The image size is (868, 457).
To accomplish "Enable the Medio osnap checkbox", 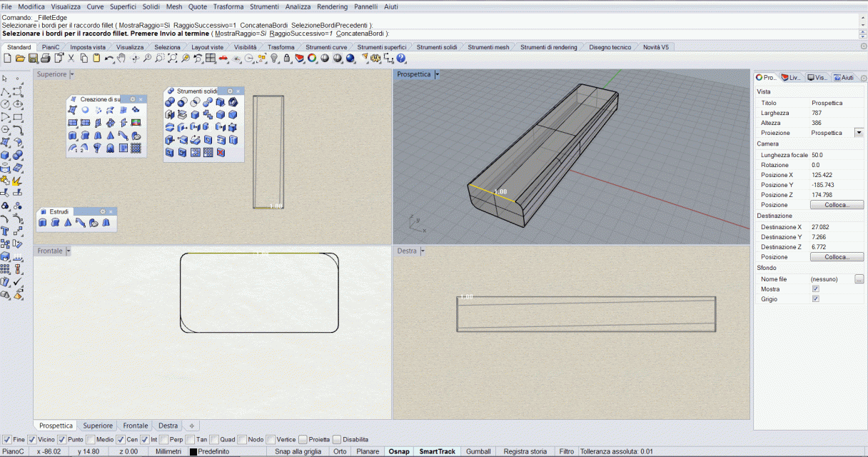I will pos(91,439).
